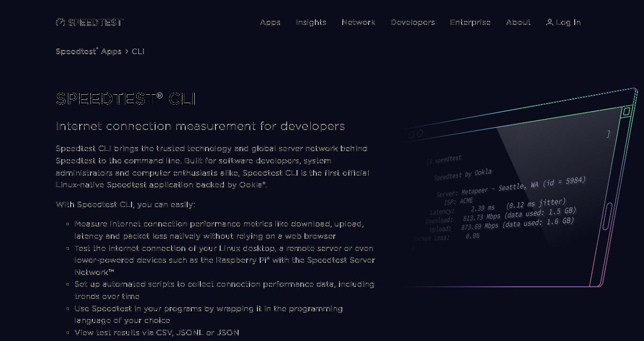Screen dimensions: 644x341
Task: Click the 'Measure internet connection performance metrics' bullet
Action: point(219,230)
